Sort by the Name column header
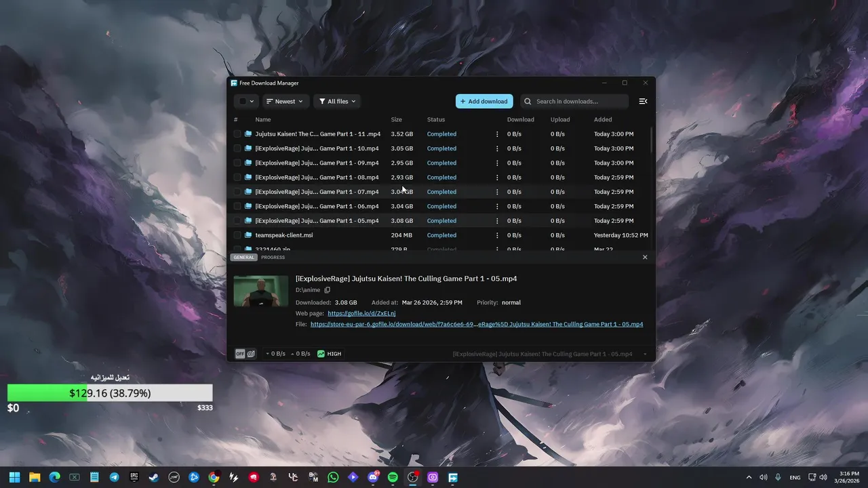 [263, 119]
